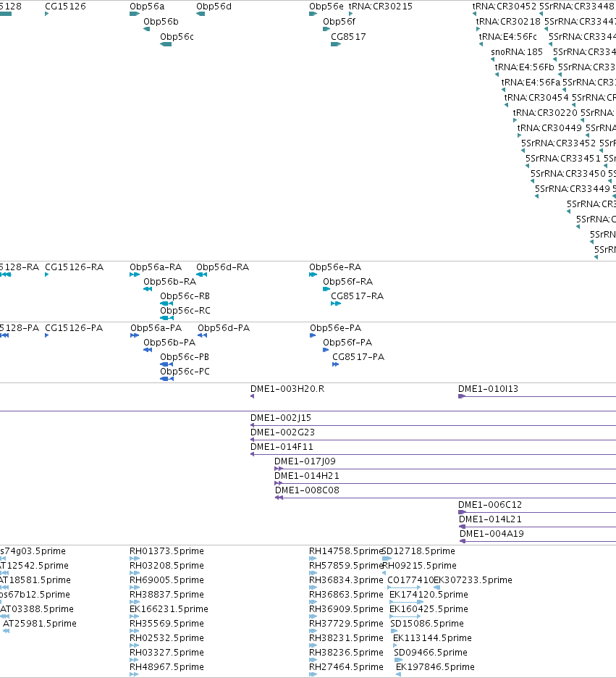The image size is (616, 678).
Task: Click the Obp56b-PA protein glyph
Action: coord(148,350)
